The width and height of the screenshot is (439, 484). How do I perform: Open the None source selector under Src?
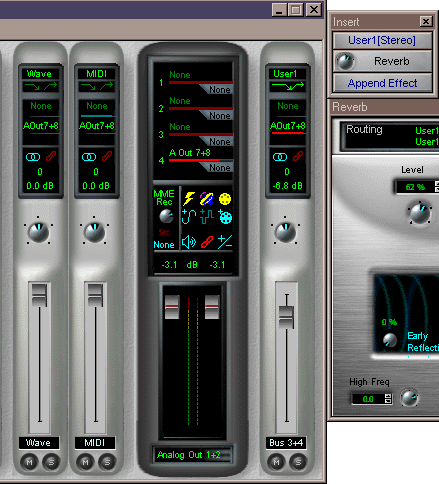[164, 245]
